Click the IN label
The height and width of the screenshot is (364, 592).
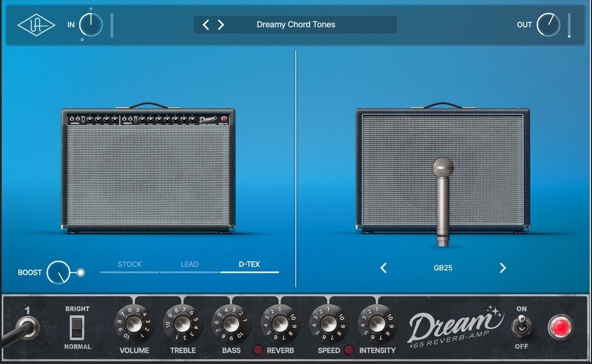(x=71, y=25)
